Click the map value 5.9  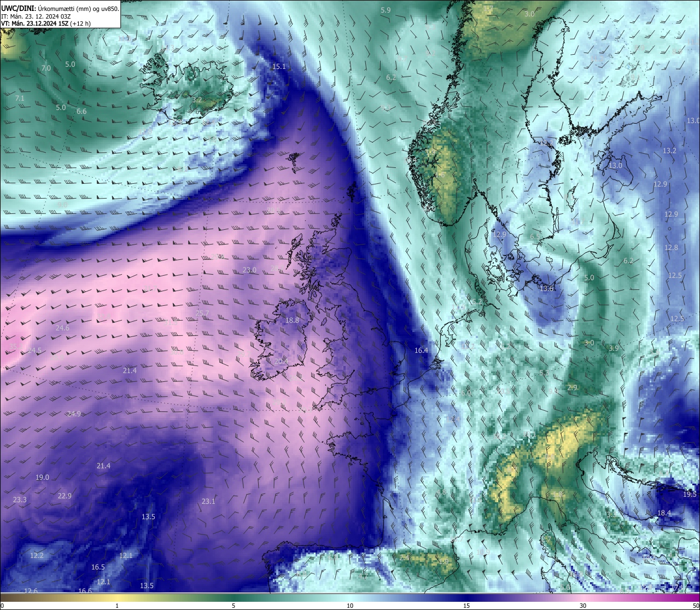[386, 10]
